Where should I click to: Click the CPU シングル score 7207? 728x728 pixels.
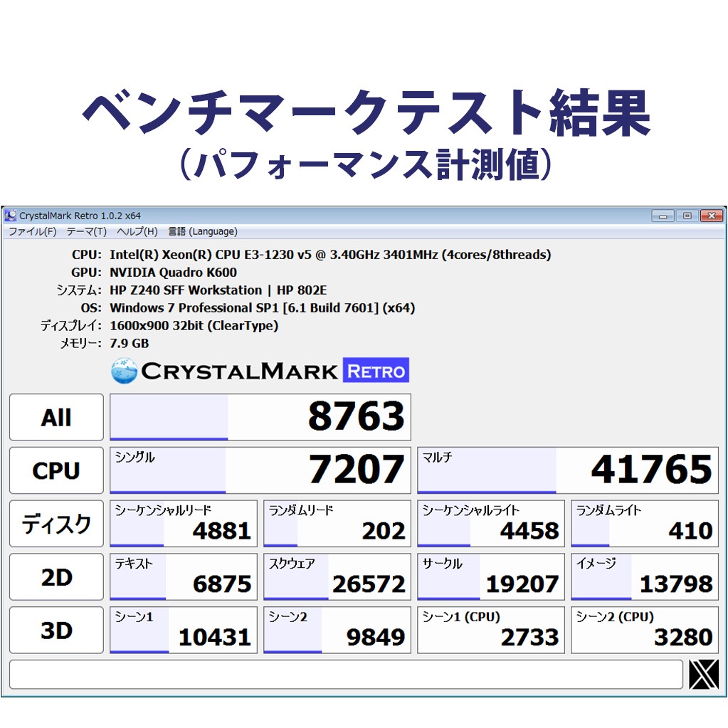[x=260, y=470]
